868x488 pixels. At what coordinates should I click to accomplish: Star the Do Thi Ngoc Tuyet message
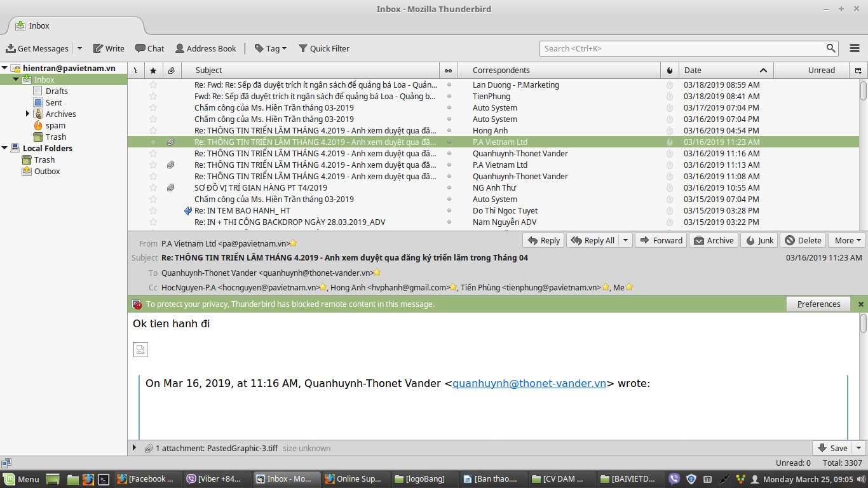click(x=153, y=210)
